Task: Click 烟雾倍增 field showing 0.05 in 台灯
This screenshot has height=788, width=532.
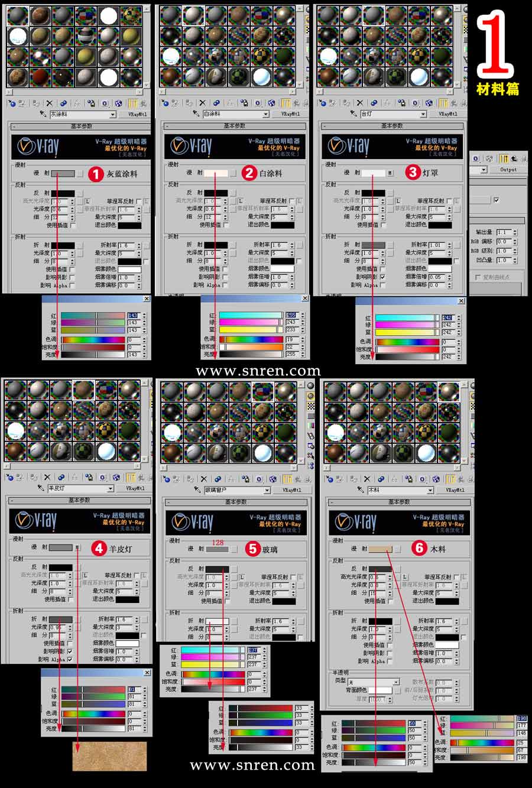Action: pos(438,277)
